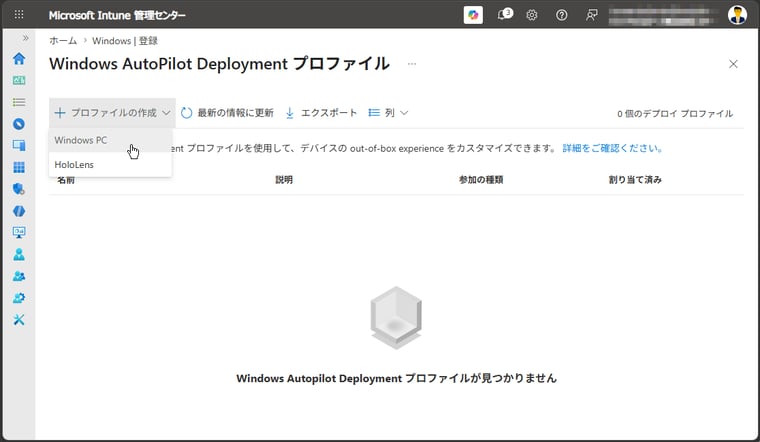Select HoloLens from the menu
Image resolution: width=760 pixels, height=442 pixels.
point(111,165)
